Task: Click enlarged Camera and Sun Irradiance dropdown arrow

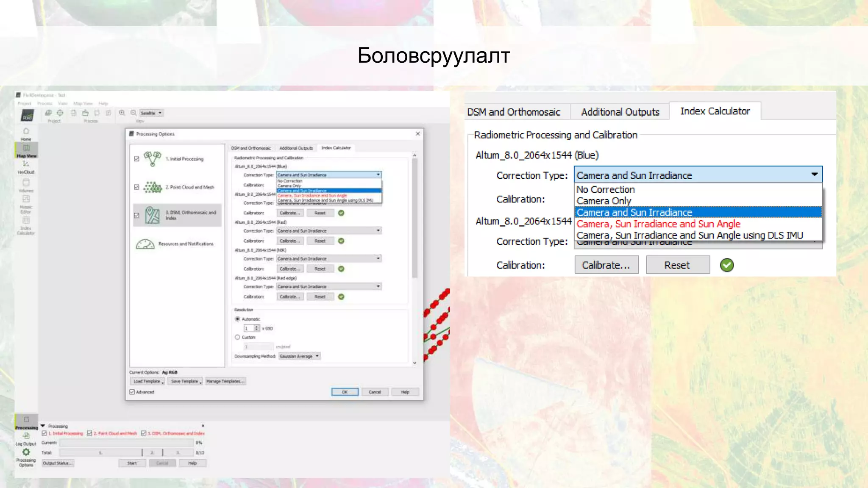Action: [x=814, y=175]
